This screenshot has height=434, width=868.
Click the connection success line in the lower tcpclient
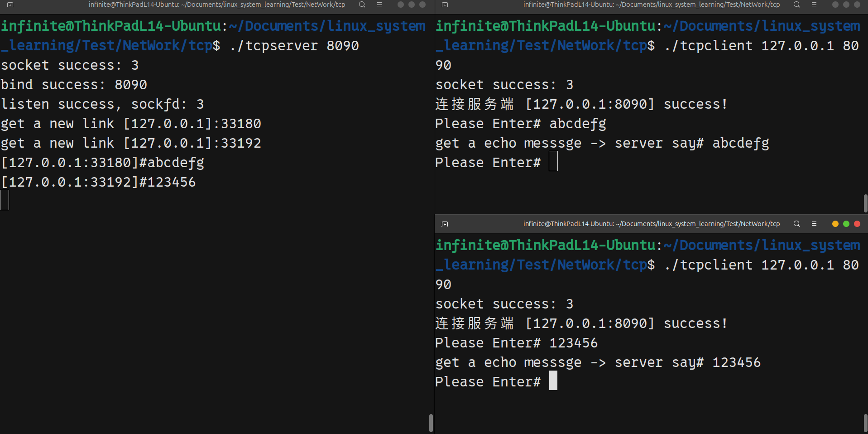[581, 323]
